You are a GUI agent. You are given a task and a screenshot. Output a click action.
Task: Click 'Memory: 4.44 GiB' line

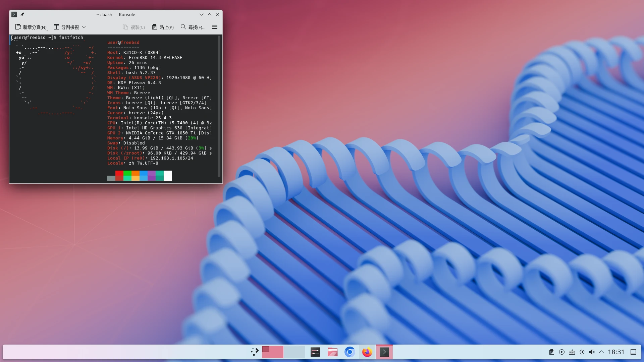pyautogui.click(x=153, y=138)
